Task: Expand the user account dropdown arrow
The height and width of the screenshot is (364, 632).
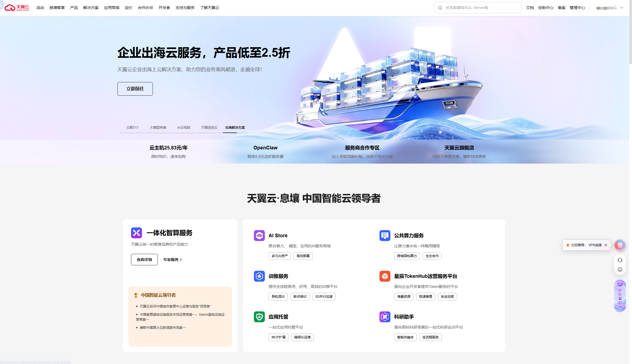Action: coord(622,8)
